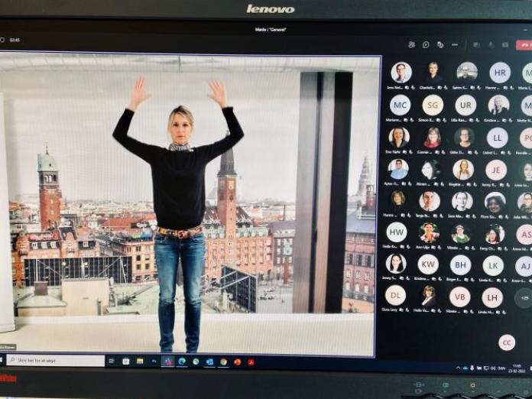Select the LL participant avatar
This screenshot has height=399, width=532.
(x=498, y=138)
